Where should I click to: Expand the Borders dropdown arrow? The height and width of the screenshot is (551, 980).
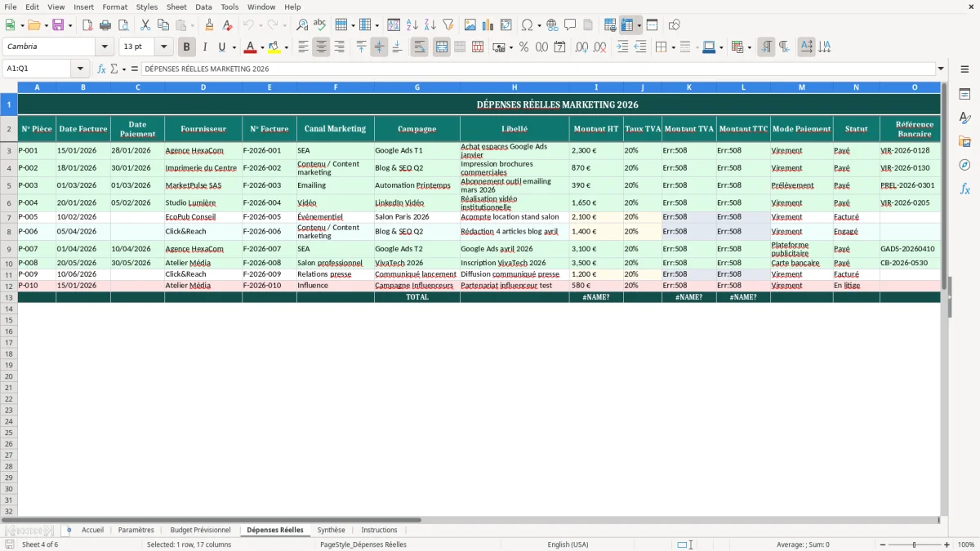coord(672,47)
